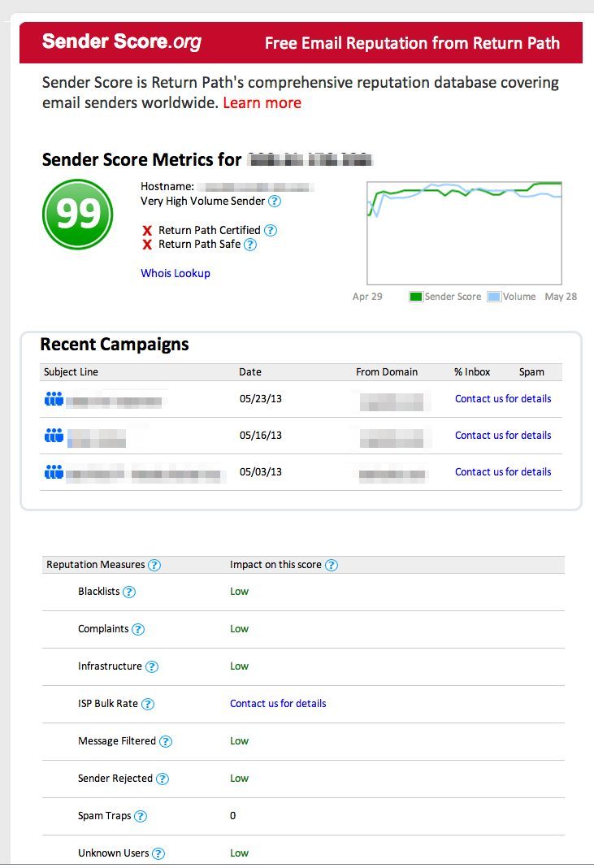Click the Apr 29 chart start label
594x868 pixels.
tap(367, 297)
